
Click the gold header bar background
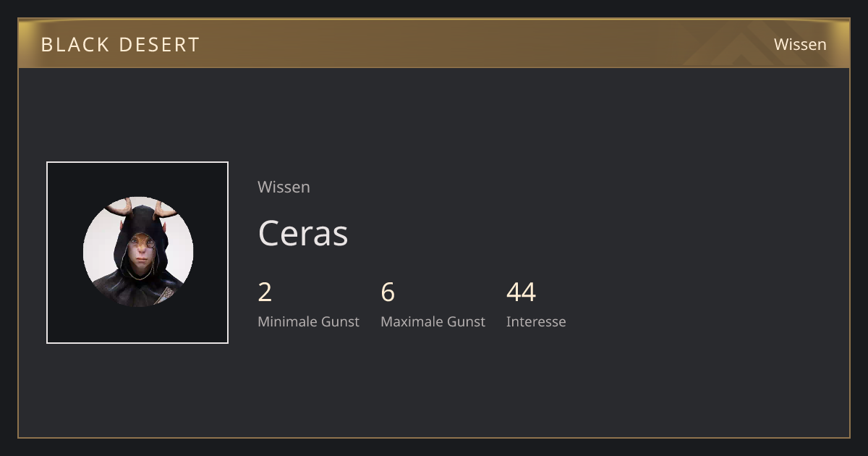point(434,43)
